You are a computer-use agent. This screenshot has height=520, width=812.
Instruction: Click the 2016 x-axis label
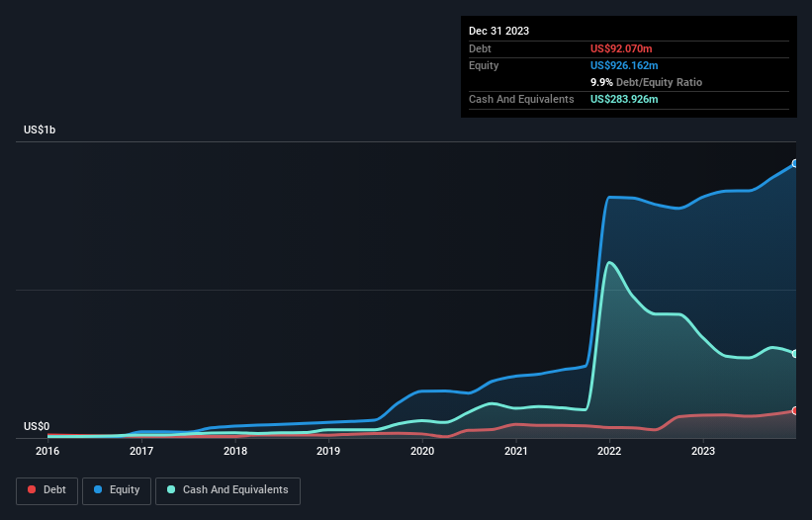point(47,451)
